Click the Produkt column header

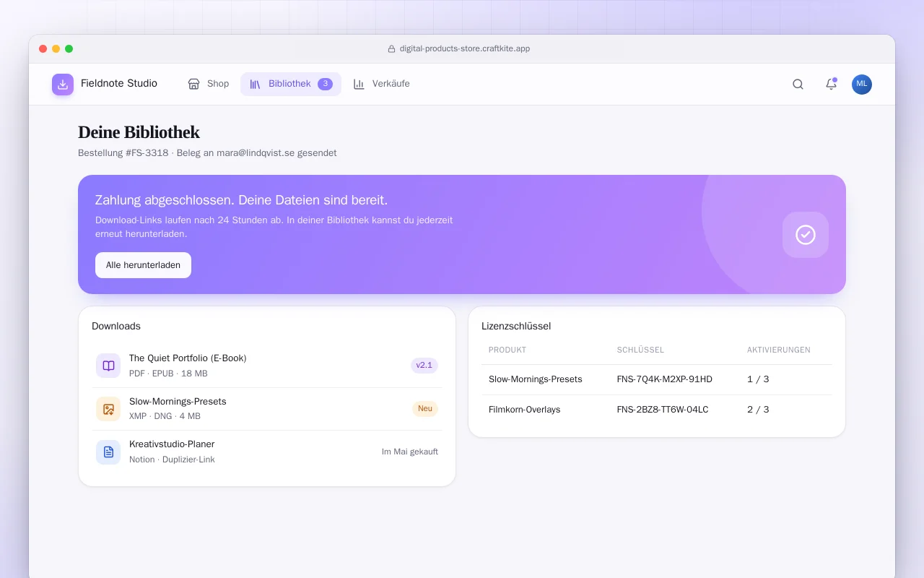click(x=507, y=350)
